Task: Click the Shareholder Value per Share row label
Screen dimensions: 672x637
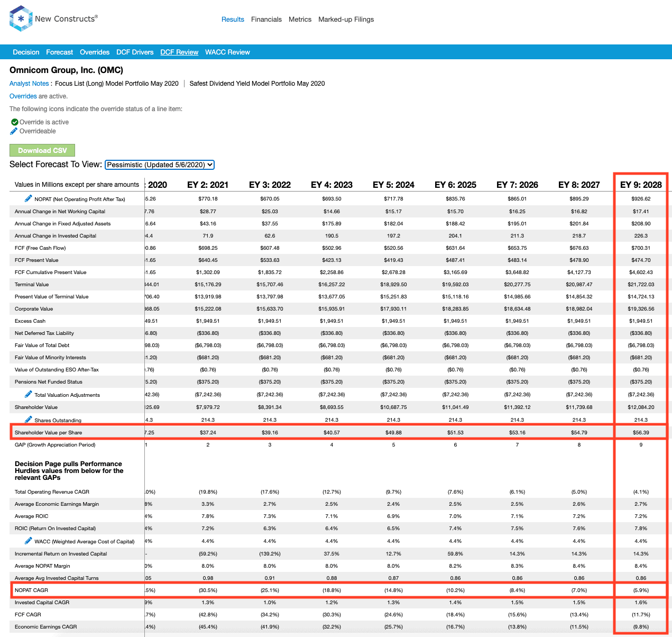Action: (48, 433)
